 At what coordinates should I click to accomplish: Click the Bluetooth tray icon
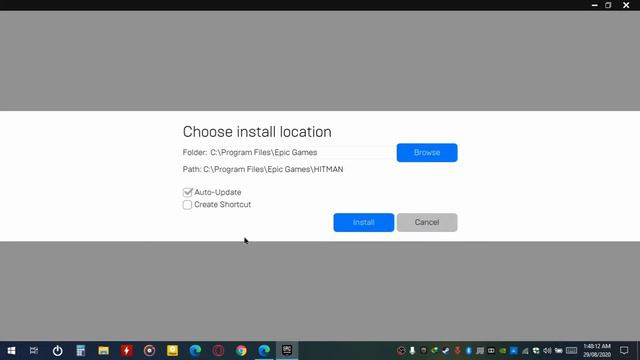469,351
